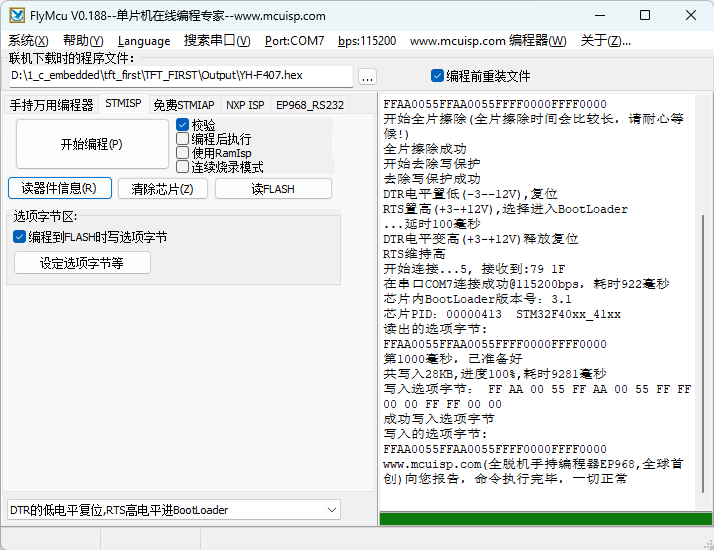Toggle 编程到FLASH时写选项字节 checkbox
Viewport: 714px width, 550px height.
(20, 237)
